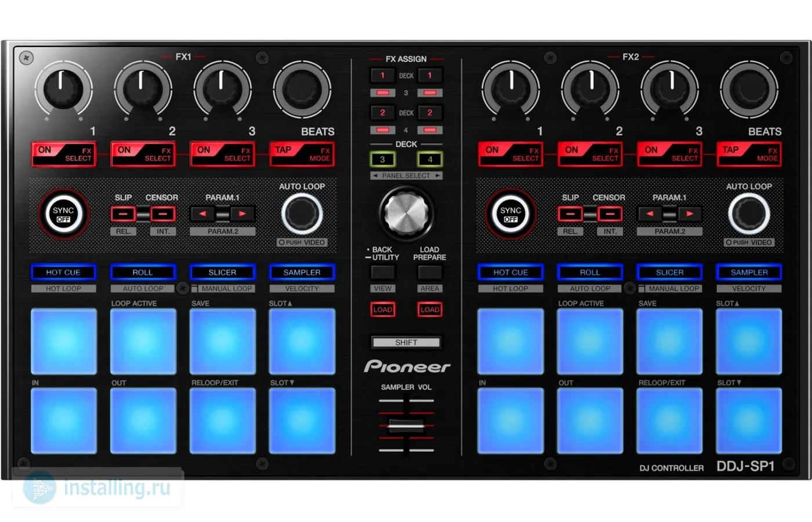Click the SAMPLER VOL fader

406,426
